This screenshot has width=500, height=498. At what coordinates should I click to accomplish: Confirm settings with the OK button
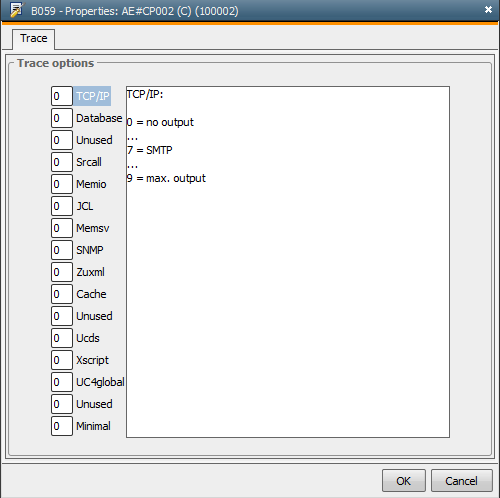point(404,481)
